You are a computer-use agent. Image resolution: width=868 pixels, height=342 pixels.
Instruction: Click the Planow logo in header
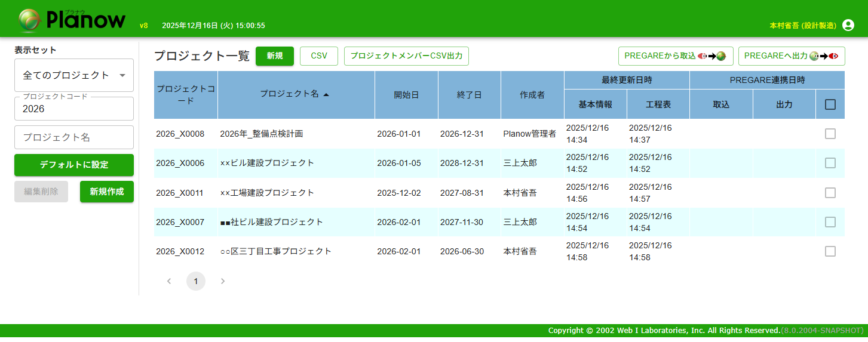click(x=72, y=20)
